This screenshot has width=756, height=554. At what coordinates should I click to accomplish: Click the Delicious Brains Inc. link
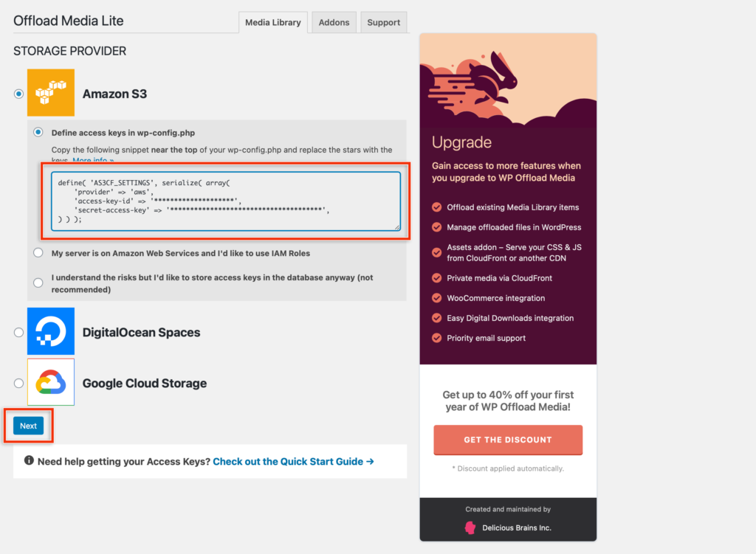516,528
